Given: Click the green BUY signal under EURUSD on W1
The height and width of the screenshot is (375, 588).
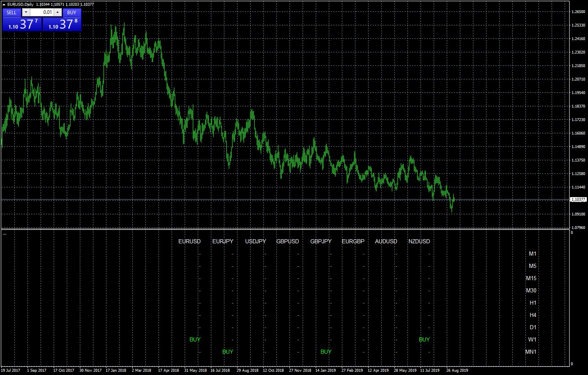Looking at the screenshot, I should pos(195,339).
